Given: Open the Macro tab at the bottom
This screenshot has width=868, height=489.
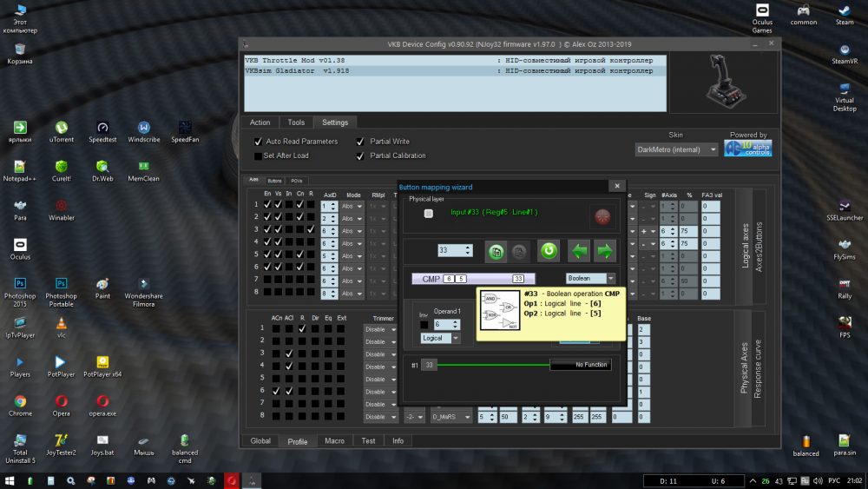Looking at the screenshot, I should [334, 441].
